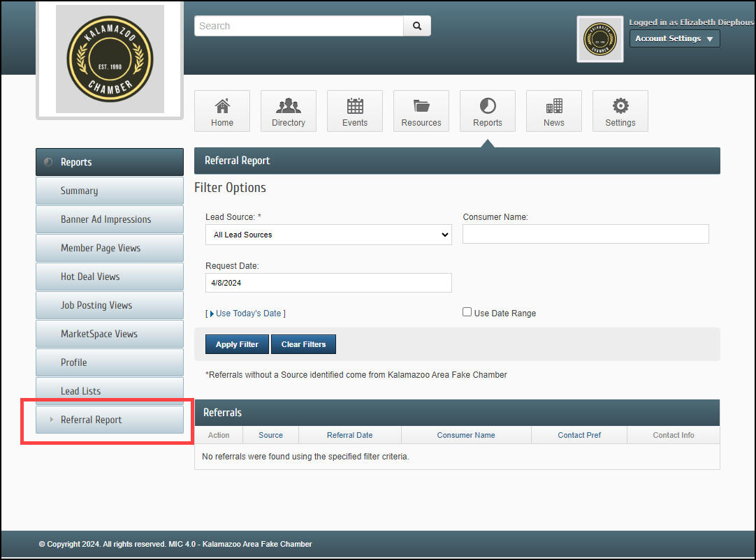Viewport: 756px width, 560px height.
Task: Click the Consumer Name input field
Action: pos(586,234)
